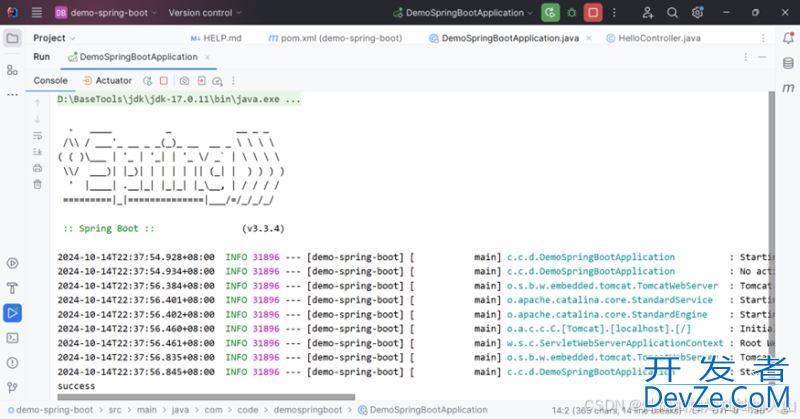Toggle scroll to end of console
Image resolution: width=800 pixels, height=419 pixels.
37,152
